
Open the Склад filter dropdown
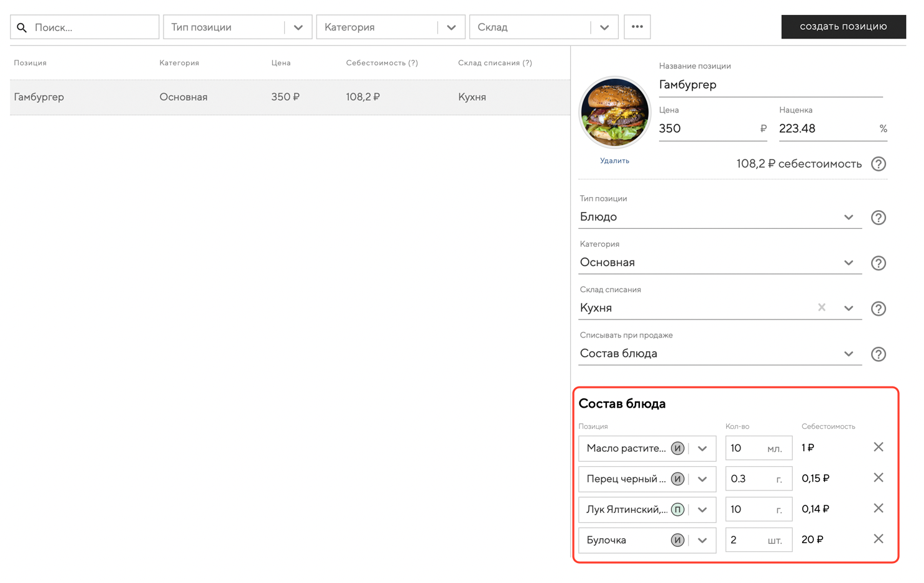[604, 27]
